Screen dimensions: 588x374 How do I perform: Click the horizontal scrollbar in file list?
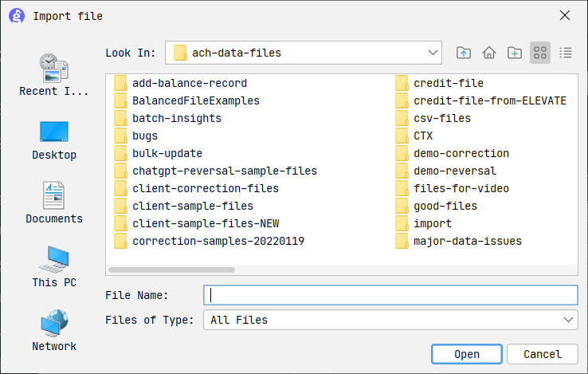tap(171, 270)
